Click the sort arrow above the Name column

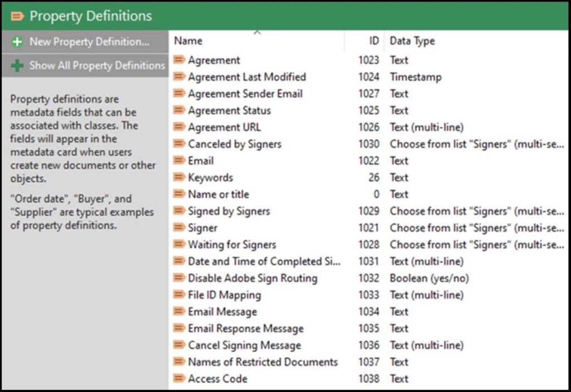coord(257,32)
